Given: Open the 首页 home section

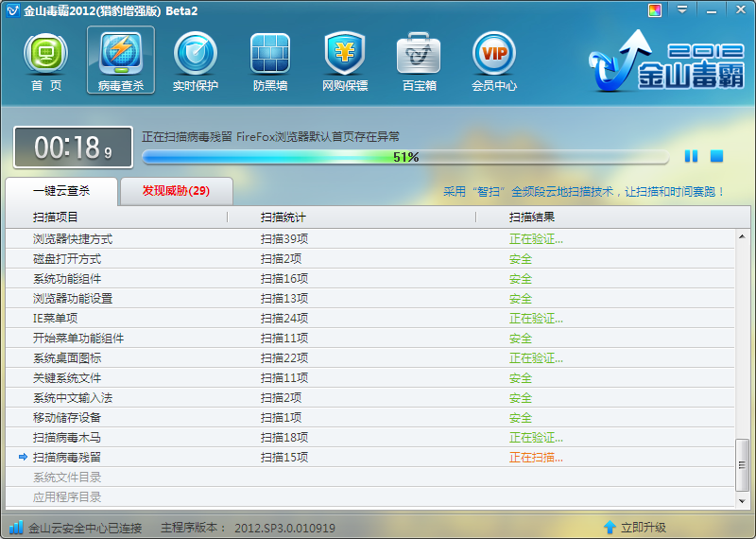Looking at the screenshot, I should [45, 61].
